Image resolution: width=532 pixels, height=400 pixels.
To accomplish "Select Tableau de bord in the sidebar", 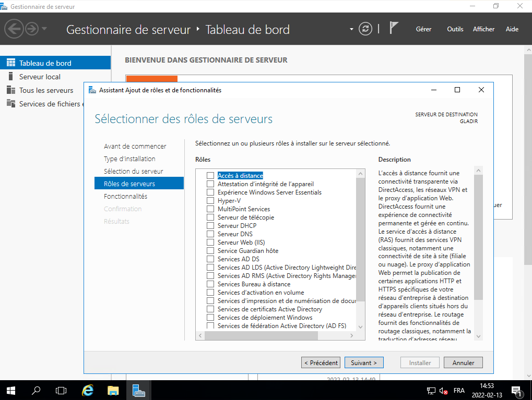I will (x=55, y=63).
